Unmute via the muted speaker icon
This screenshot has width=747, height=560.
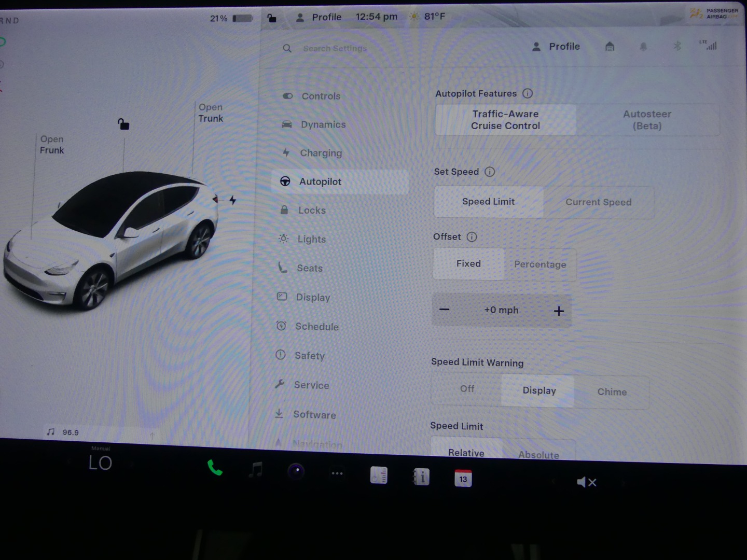(587, 482)
